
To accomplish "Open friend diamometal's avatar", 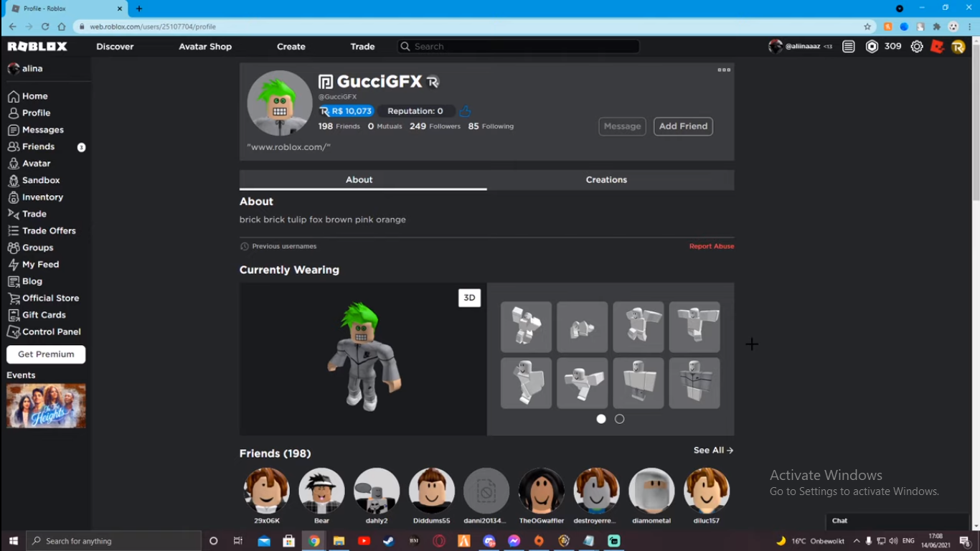I will [651, 491].
